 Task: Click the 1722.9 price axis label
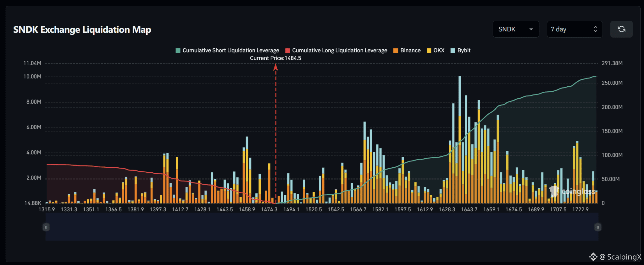580,209
